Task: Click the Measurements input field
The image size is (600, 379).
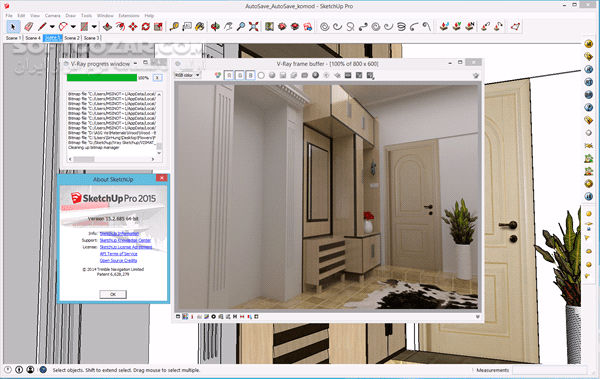Action: tap(549, 370)
